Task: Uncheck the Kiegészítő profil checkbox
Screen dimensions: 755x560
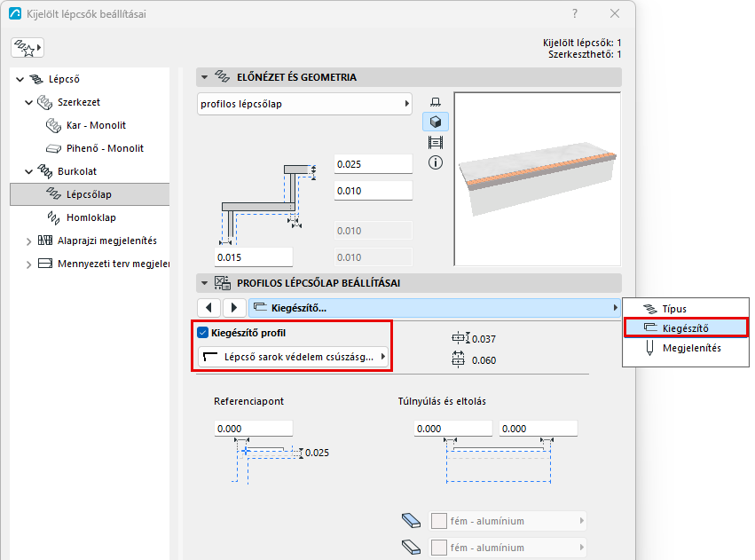Action: (202, 333)
